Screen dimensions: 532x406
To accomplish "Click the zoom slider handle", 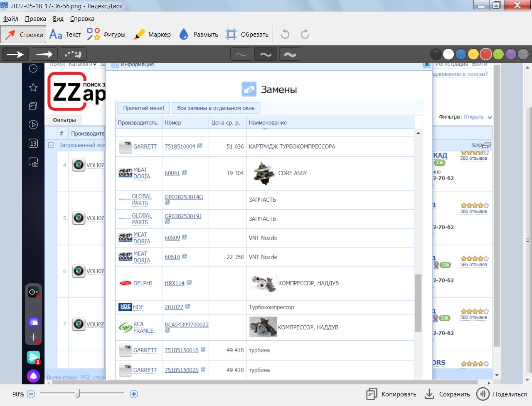I will 77,393.
